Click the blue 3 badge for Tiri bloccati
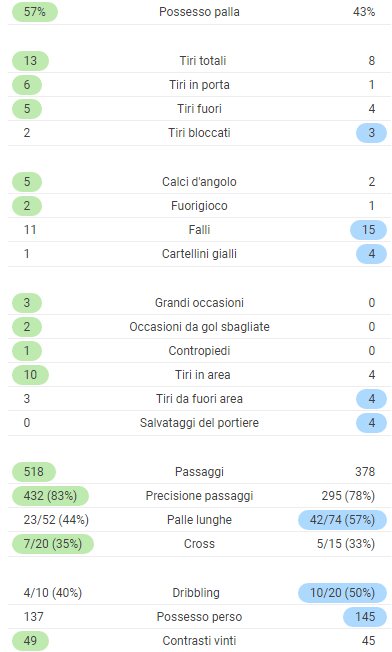Screen dimensions: 392x652 [x=371, y=133]
